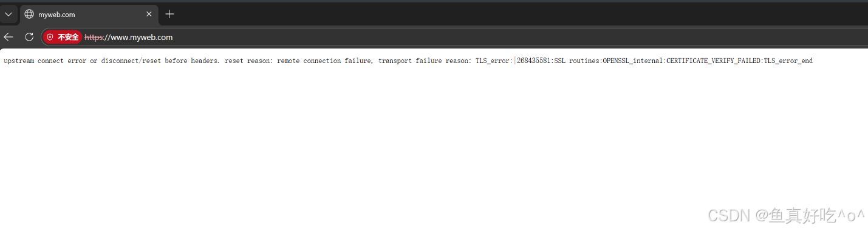This screenshot has height=231, width=868.
Task: Go back using the back arrow
Action: click(x=9, y=37)
